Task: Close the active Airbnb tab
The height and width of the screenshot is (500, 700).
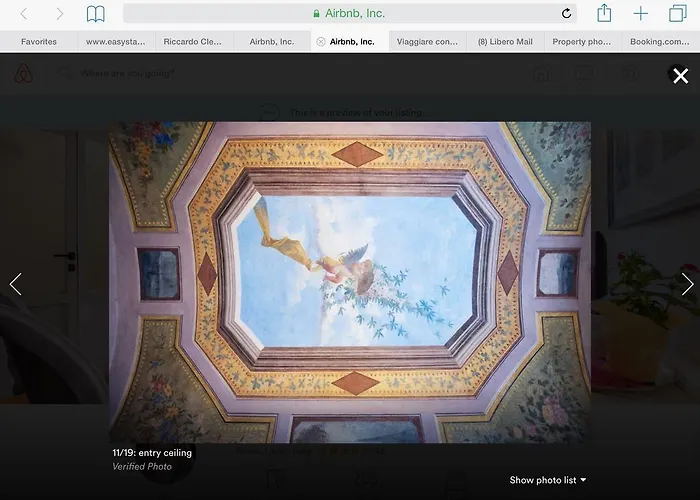Action: [x=321, y=42]
